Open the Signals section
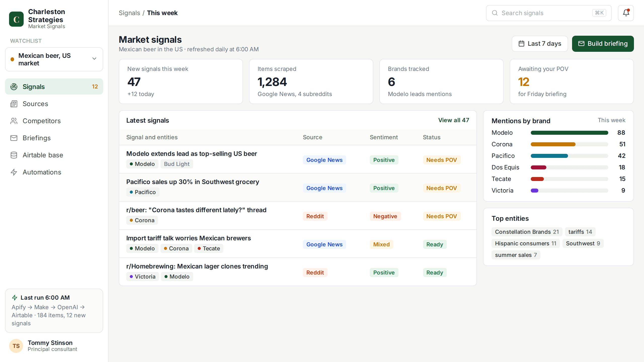The height and width of the screenshot is (362, 644). pyautogui.click(x=54, y=87)
